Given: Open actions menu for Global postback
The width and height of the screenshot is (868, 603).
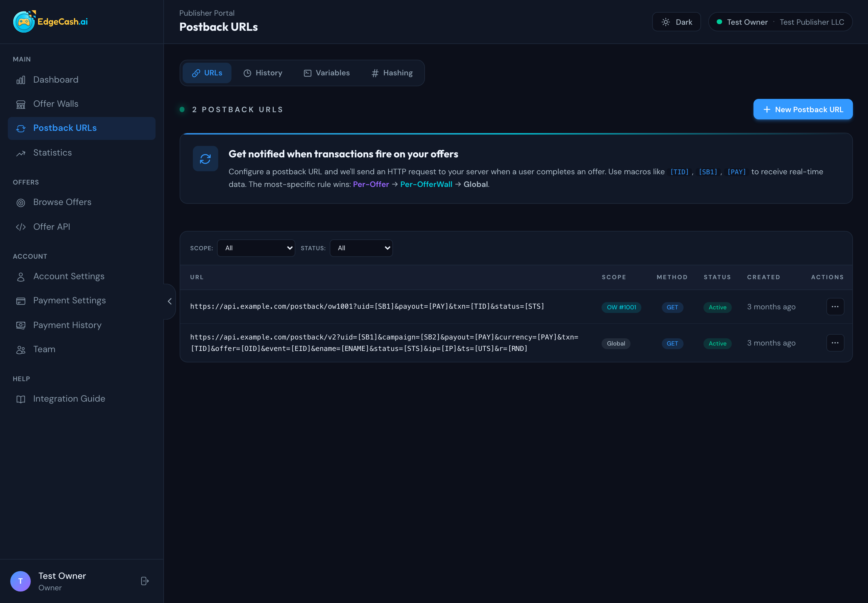Looking at the screenshot, I should [x=835, y=343].
